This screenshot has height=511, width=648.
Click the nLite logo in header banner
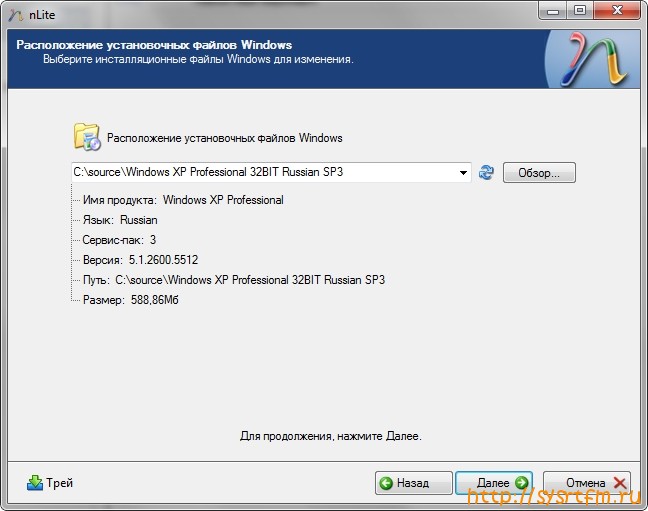click(x=594, y=59)
